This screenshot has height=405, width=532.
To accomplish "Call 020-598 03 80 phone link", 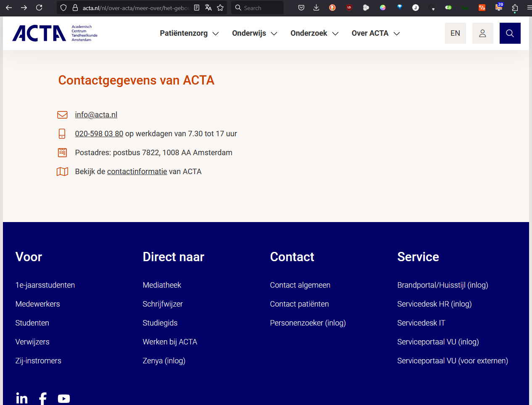I will [99, 134].
